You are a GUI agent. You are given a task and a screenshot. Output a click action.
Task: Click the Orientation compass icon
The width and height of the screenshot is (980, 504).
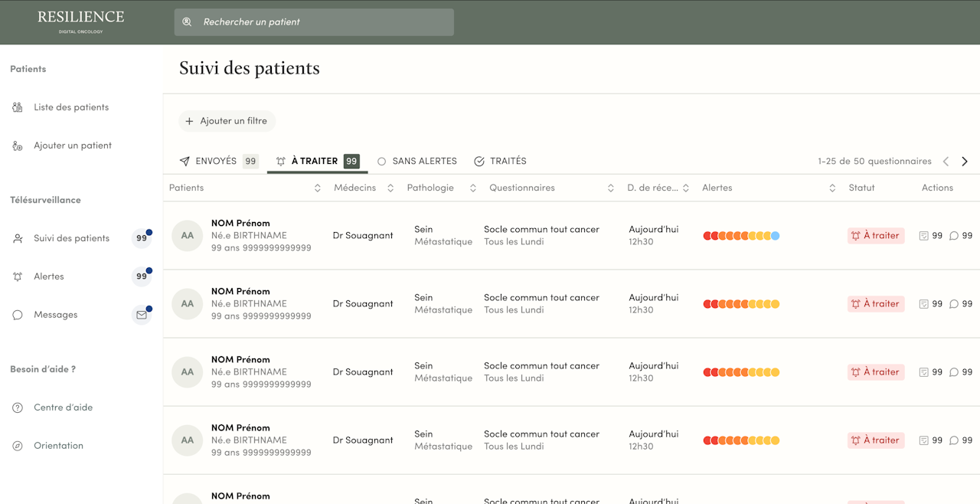pos(18,446)
